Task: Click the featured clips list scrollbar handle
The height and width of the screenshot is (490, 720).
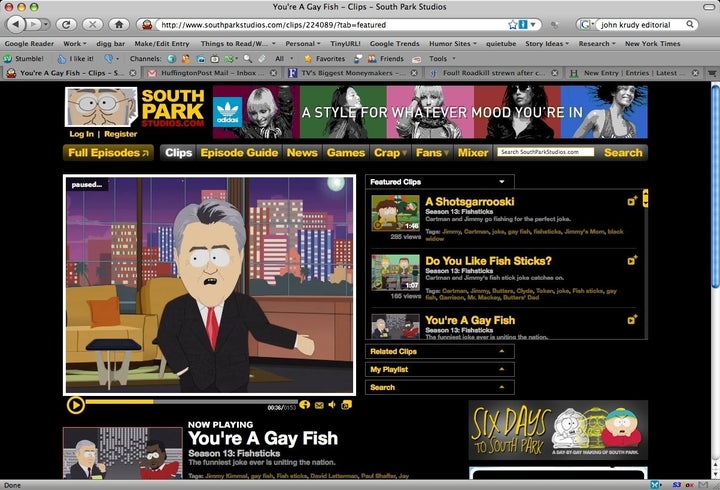Action: coord(645,198)
